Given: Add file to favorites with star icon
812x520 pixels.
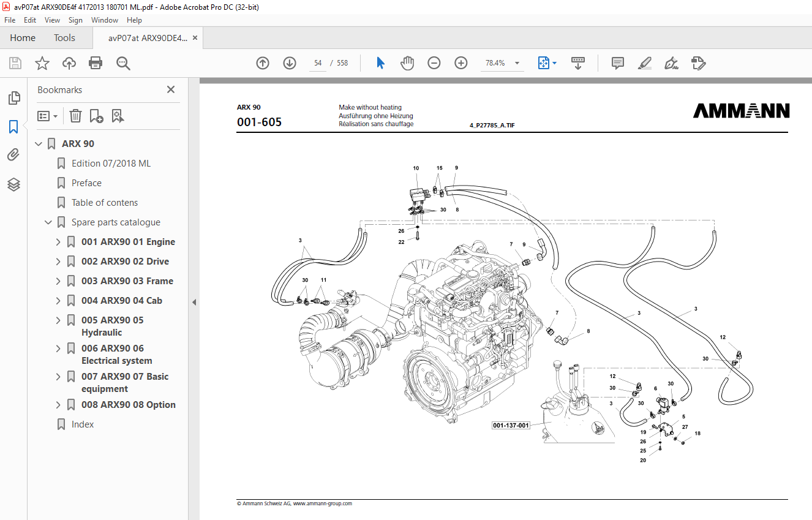Looking at the screenshot, I should coord(42,63).
